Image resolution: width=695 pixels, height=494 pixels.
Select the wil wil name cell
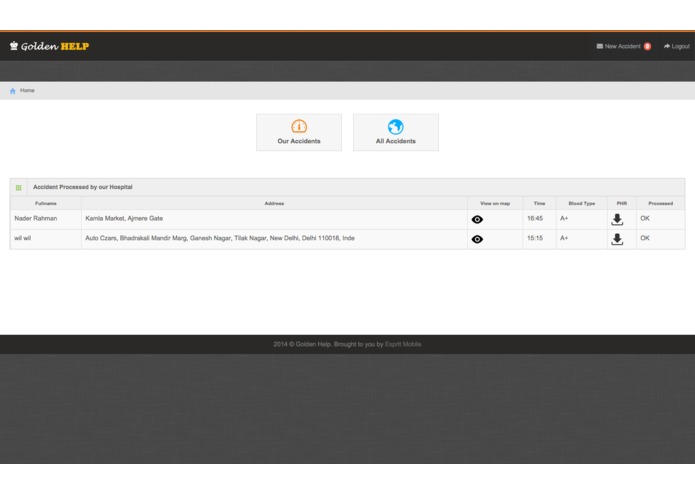[x=46, y=239]
